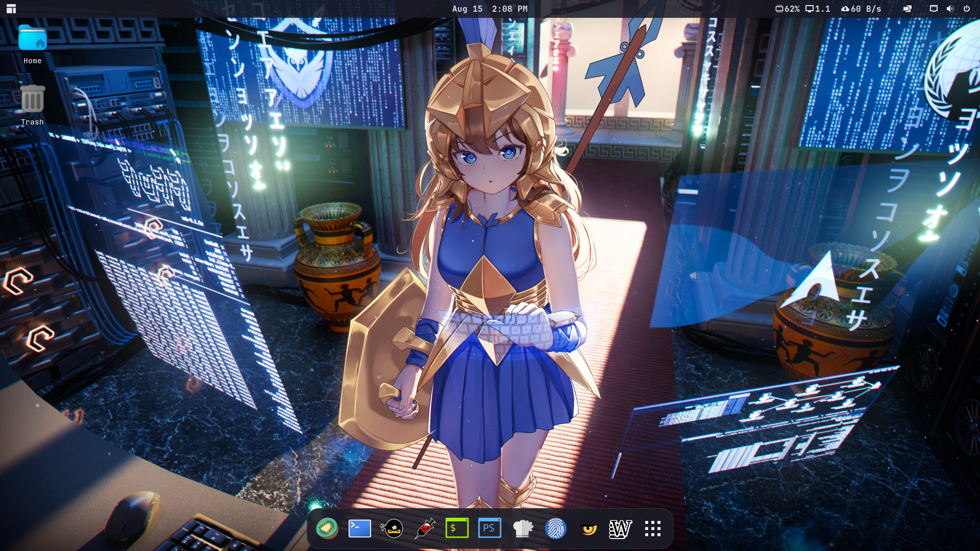Show the applications grid from dock

(653, 529)
